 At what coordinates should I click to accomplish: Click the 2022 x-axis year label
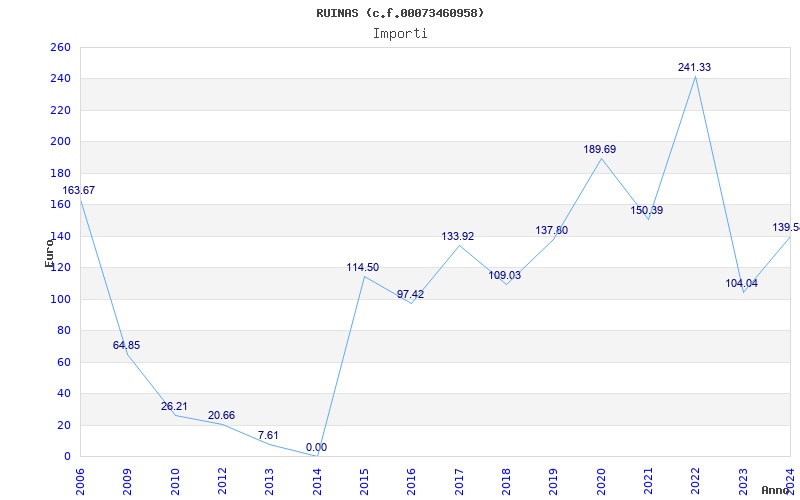695,482
